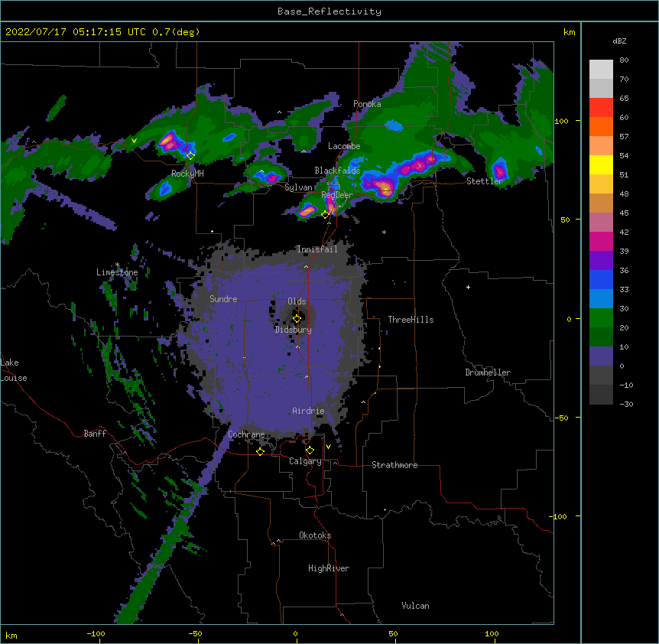Click the yellow diamond marker at Olds

[x=297, y=318]
